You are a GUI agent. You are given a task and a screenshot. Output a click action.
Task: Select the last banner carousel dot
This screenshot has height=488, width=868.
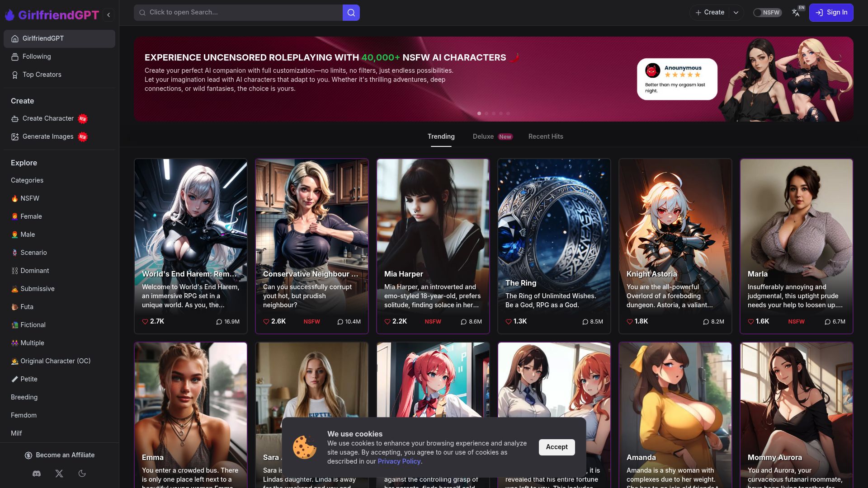[508, 113]
